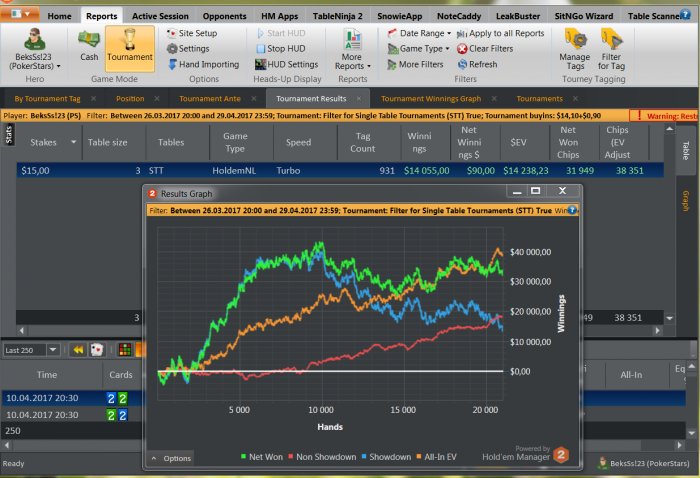Click BeksSs!23 (PokerStars) status bar entry
700x478 pixels.
(x=644, y=463)
